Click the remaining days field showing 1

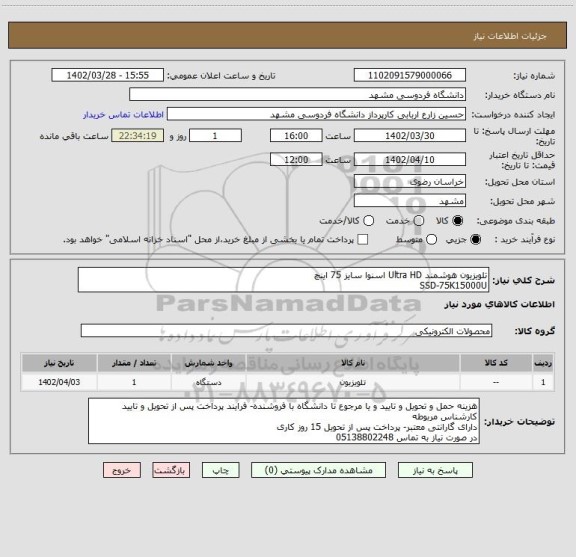[215, 136]
